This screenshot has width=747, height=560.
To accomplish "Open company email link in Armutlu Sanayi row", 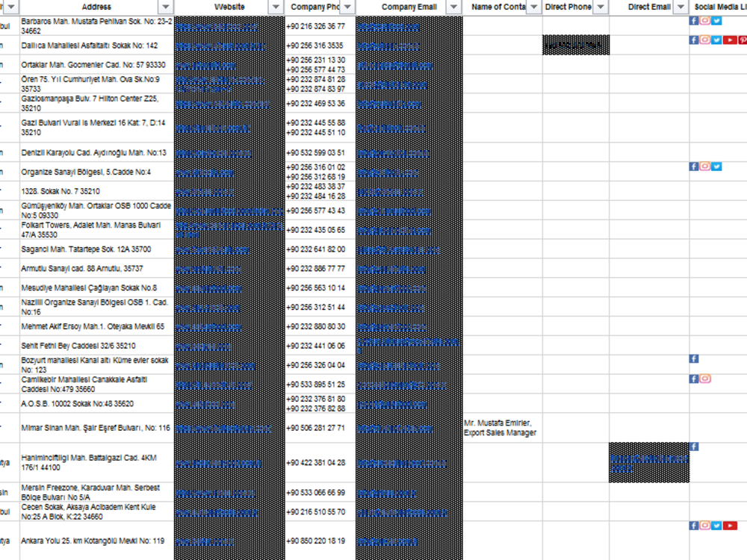I will [x=391, y=270].
